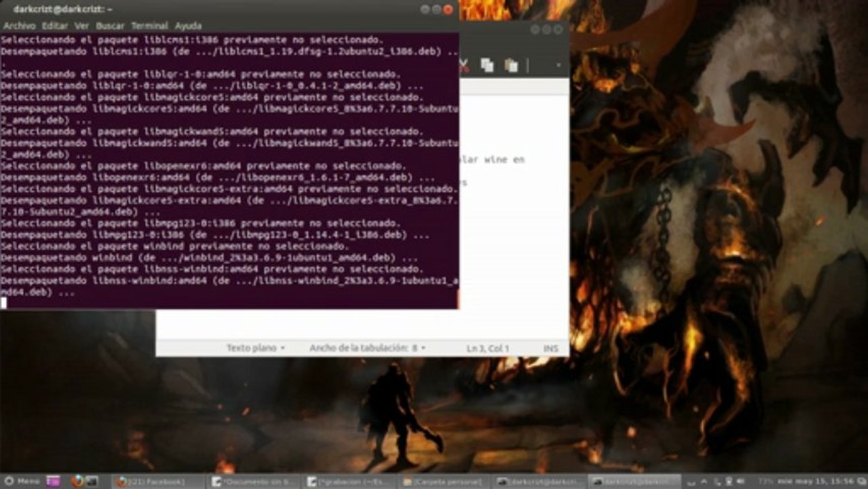Open the Menu button in the taskbar

pos(22,481)
